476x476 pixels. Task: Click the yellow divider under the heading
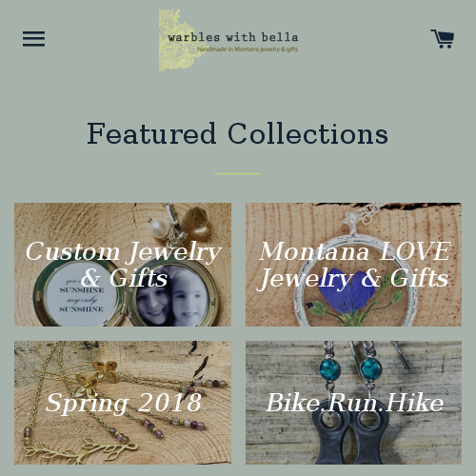238,173
